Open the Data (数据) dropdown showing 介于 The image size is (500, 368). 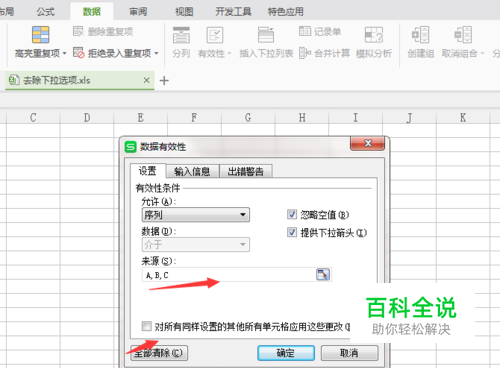click(x=195, y=244)
